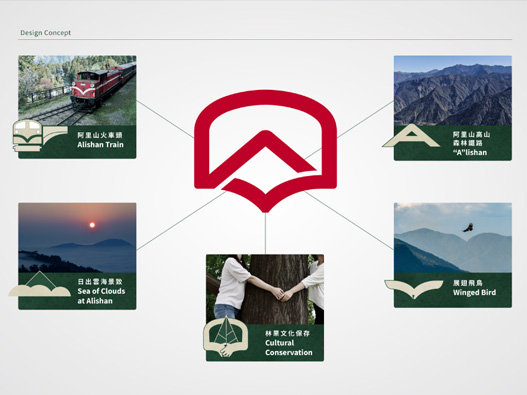Click the setting sun in sunrise photo

pos(92,225)
